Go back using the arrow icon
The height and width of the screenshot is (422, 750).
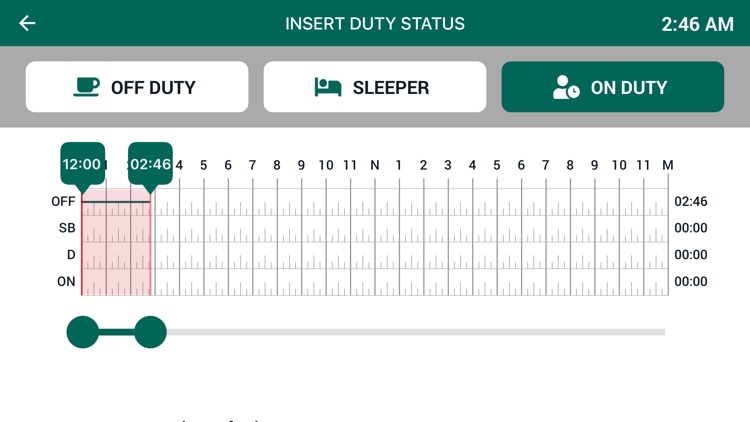[x=27, y=23]
